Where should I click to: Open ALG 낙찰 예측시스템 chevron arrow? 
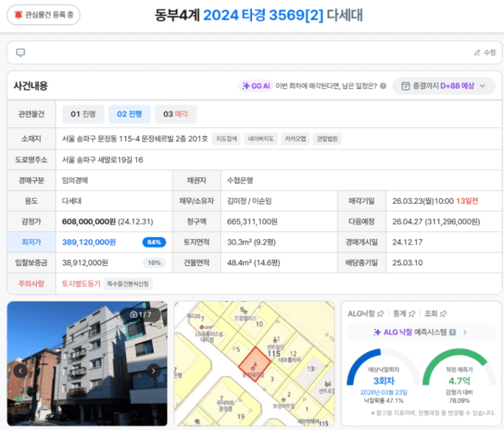click(465, 332)
